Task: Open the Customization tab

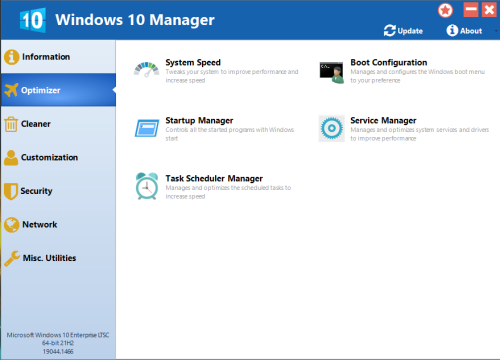Action: point(58,157)
